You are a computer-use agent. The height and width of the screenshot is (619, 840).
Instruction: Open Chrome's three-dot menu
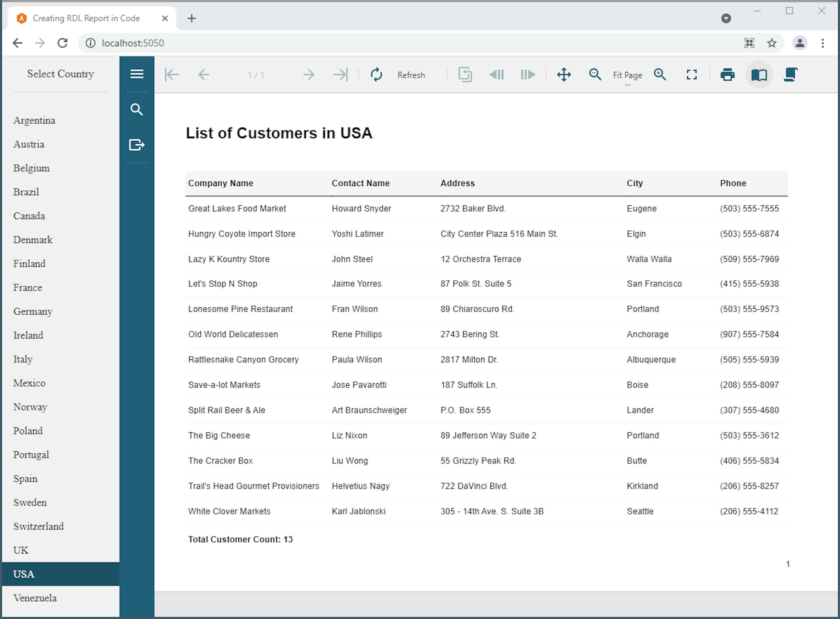(822, 43)
